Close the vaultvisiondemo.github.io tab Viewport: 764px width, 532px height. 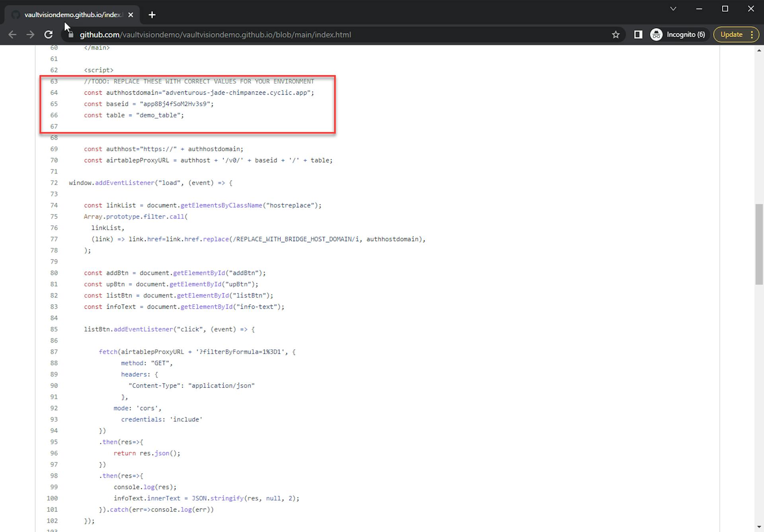point(131,15)
